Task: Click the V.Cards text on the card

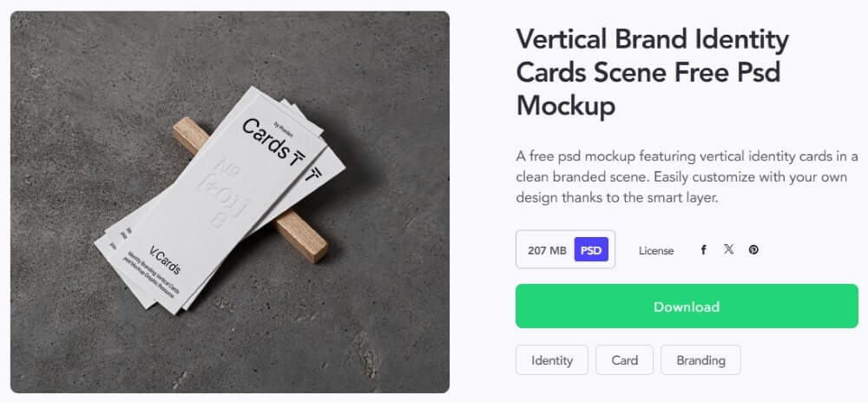Action: [x=161, y=254]
